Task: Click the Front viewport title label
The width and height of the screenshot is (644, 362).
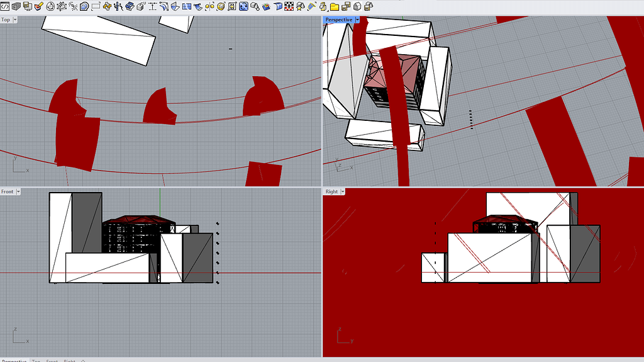Action: 7,191
